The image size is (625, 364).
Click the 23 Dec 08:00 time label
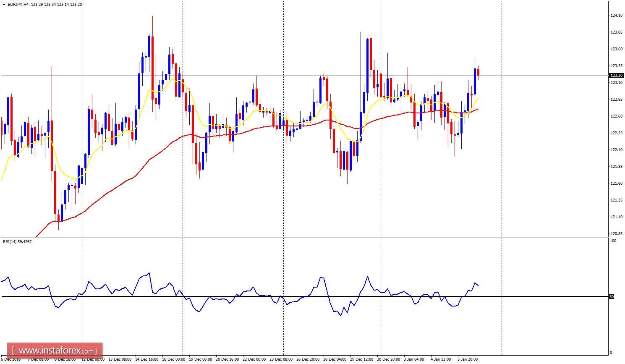(x=281, y=359)
